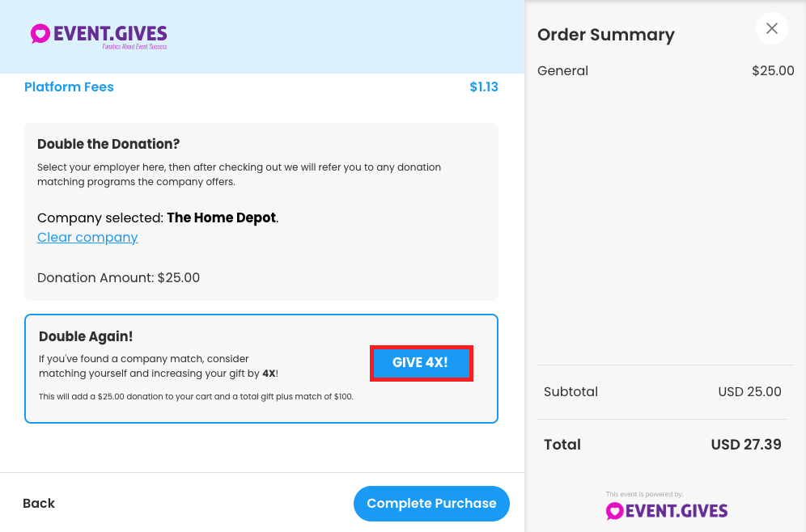Screen dimensions: 806x532
Task: Clear the selected company link
Action: point(87,237)
